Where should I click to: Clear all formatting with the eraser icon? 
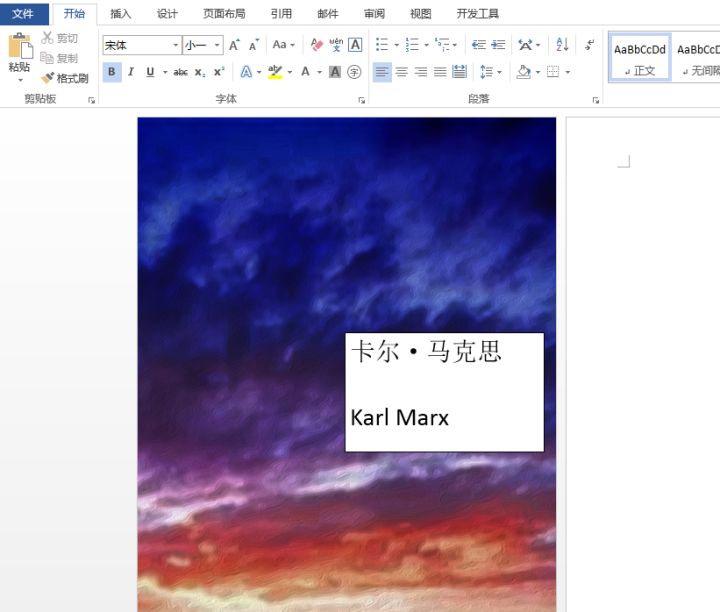[316, 45]
